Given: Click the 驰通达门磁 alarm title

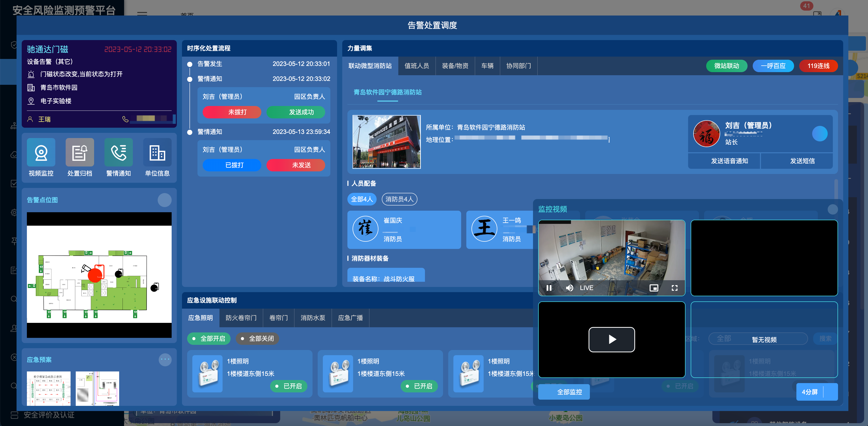Looking at the screenshot, I should [x=48, y=49].
